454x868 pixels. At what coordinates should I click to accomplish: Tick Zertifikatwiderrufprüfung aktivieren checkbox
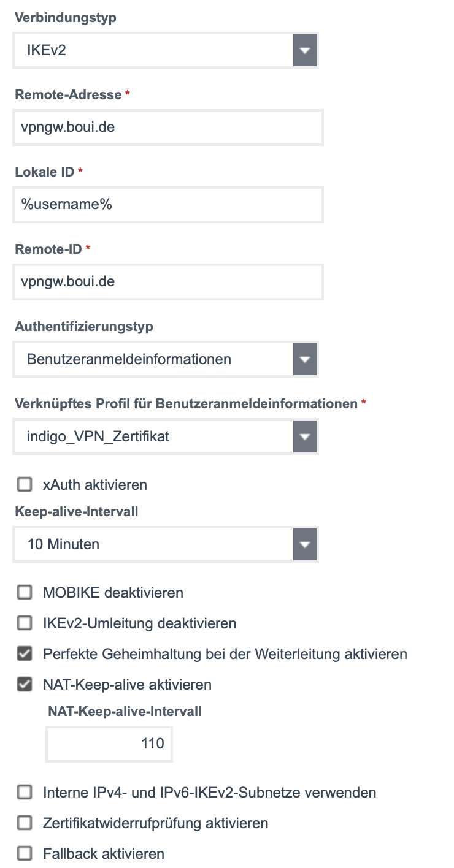coord(25,823)
